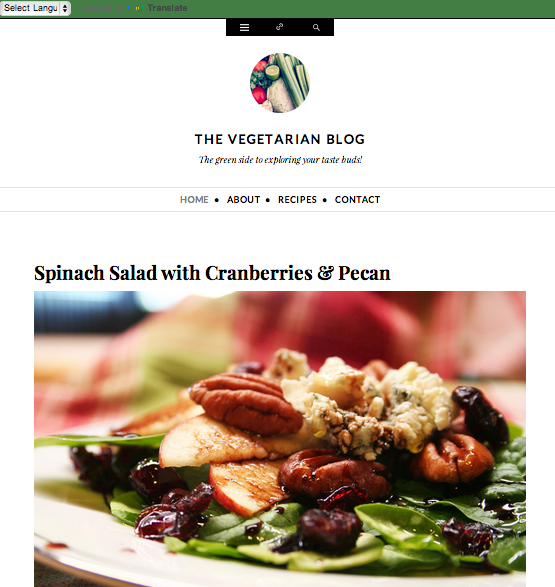This screenshot has height=587, width=555.
Task: Open the Home menu item
Action: point(194,200)
